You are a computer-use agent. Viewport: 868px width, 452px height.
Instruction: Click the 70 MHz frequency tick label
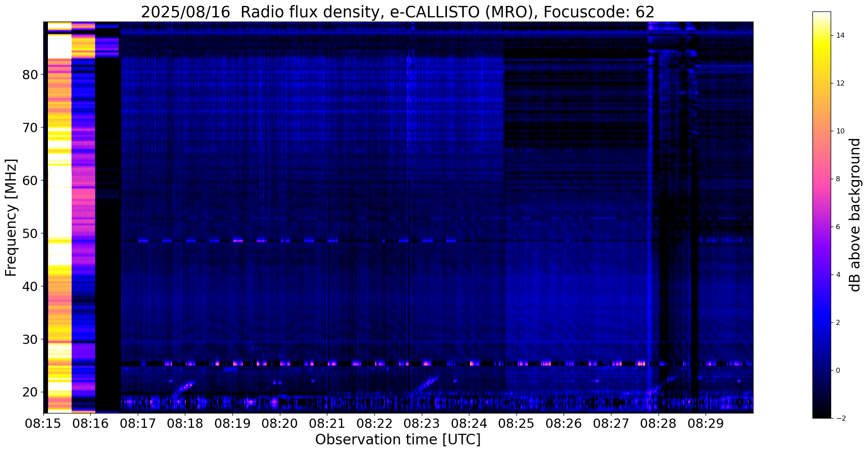point(30,128)
